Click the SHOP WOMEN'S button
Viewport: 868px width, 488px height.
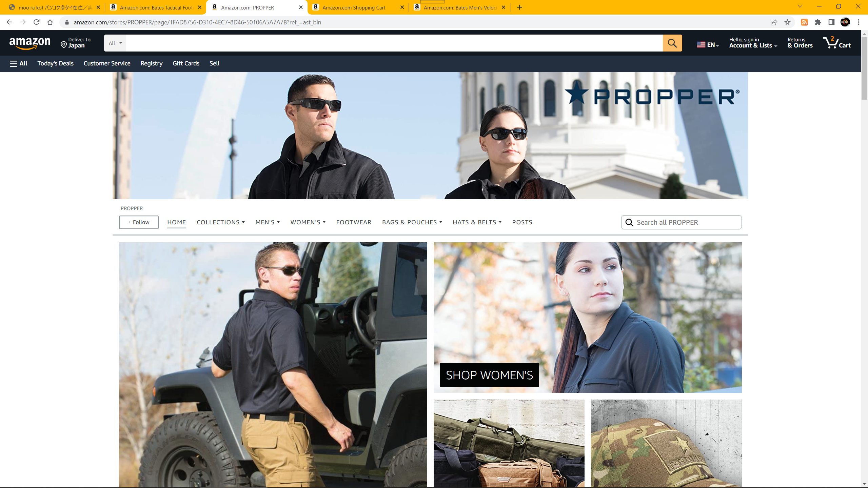(489, 375)
